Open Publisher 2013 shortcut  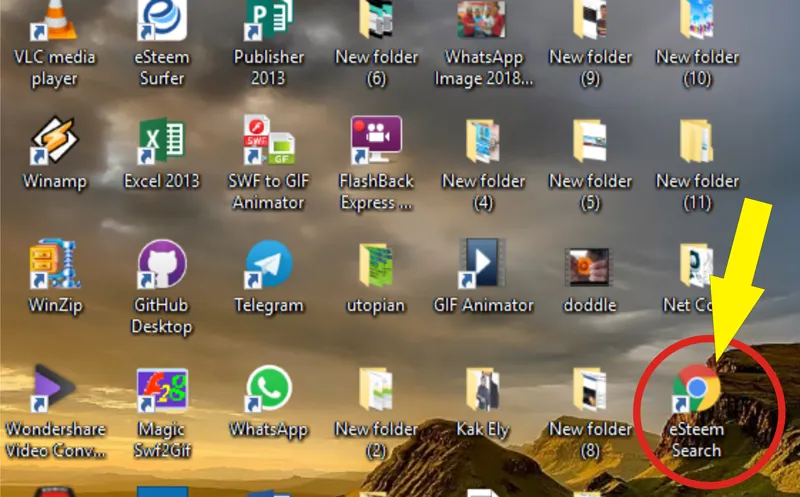[269, 20]
